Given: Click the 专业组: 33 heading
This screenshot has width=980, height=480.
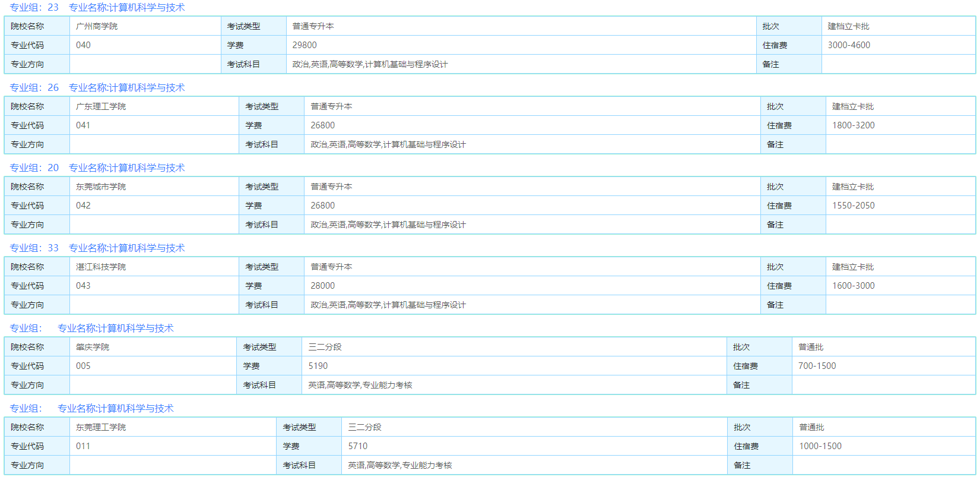Looking at the screenshot, I should tap(97, 248).
